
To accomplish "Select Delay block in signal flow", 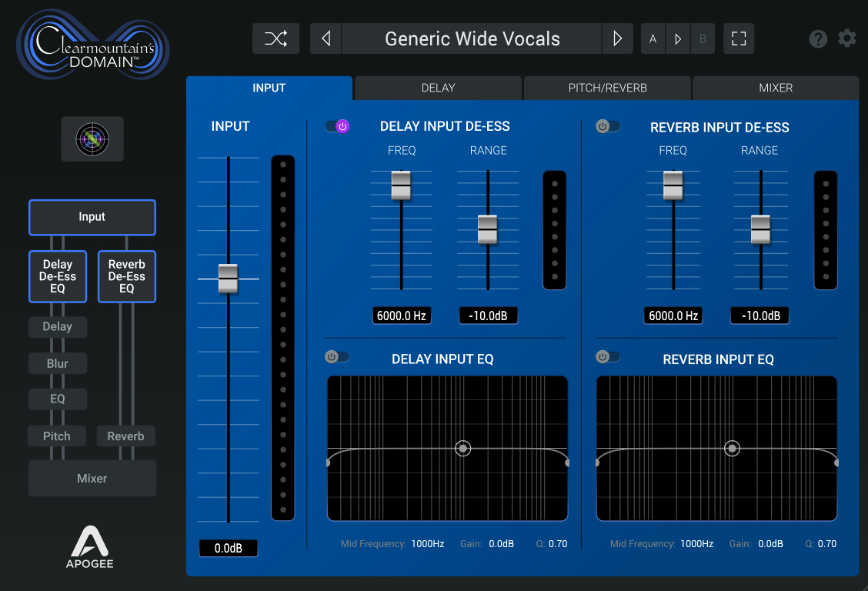I will [x=58, y=326].
